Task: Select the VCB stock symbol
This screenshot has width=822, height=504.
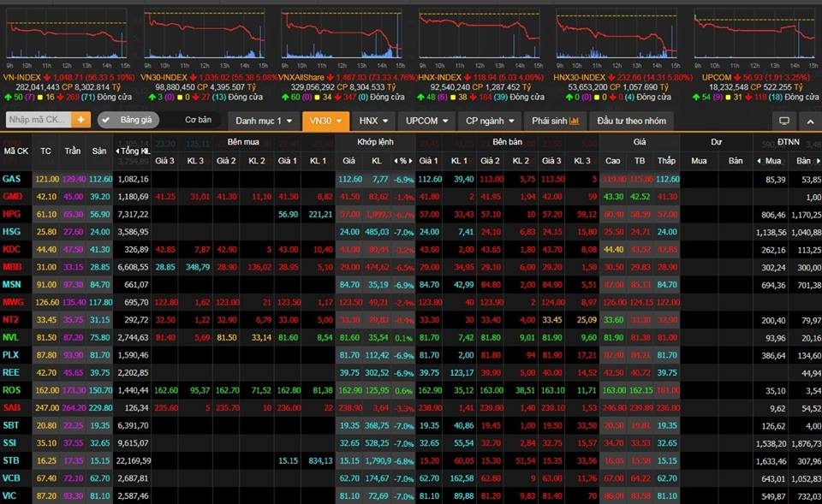Action: tap(11, 478)
